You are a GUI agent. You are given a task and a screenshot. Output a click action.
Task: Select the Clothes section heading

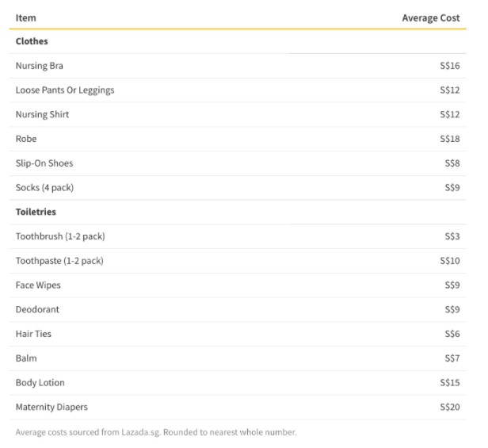point(32,41)
